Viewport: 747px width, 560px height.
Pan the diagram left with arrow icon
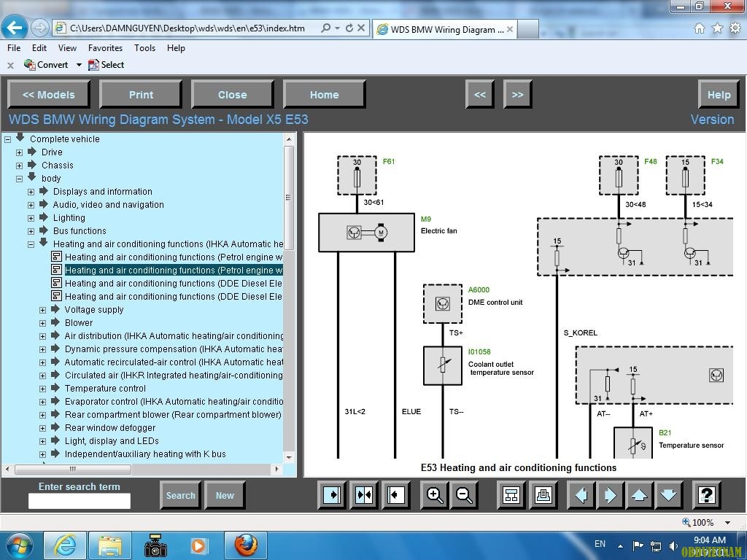[581, 495]
